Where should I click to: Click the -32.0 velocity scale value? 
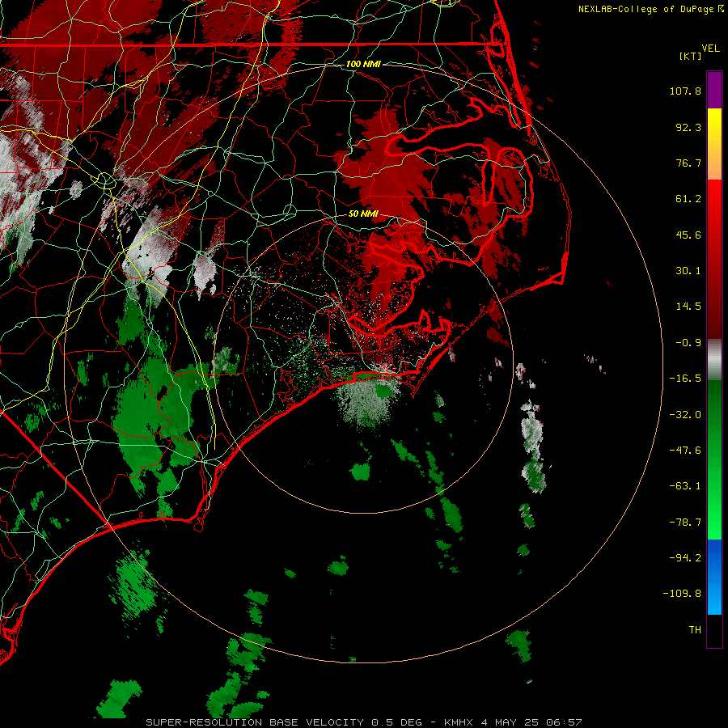tap(685, 415)
